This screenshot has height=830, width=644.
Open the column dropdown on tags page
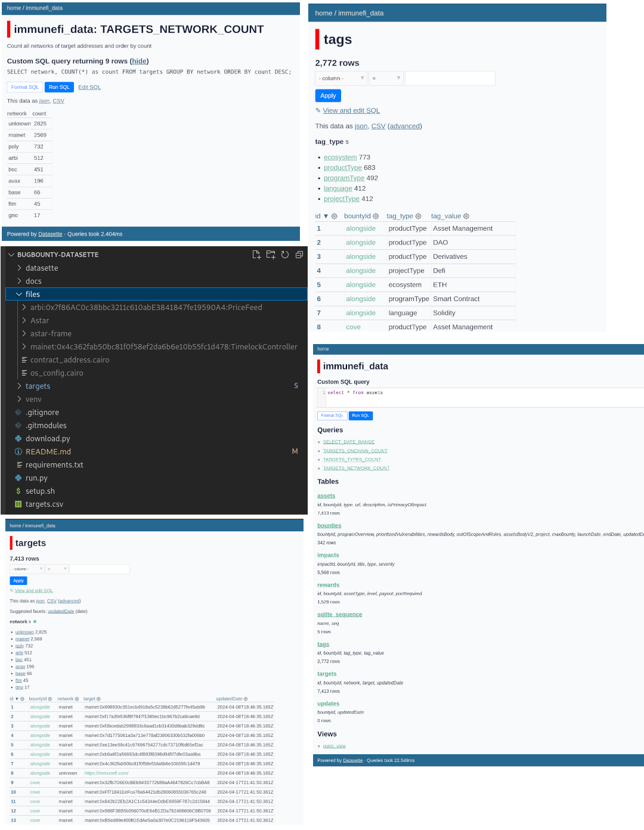(341, 78)
